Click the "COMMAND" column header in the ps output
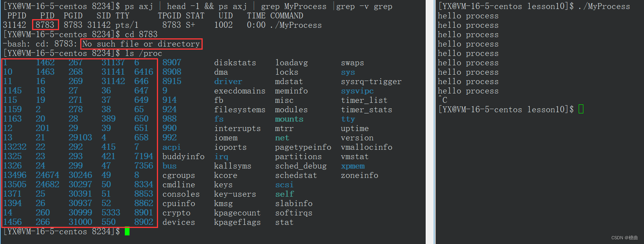 click(x=286, y=16)
